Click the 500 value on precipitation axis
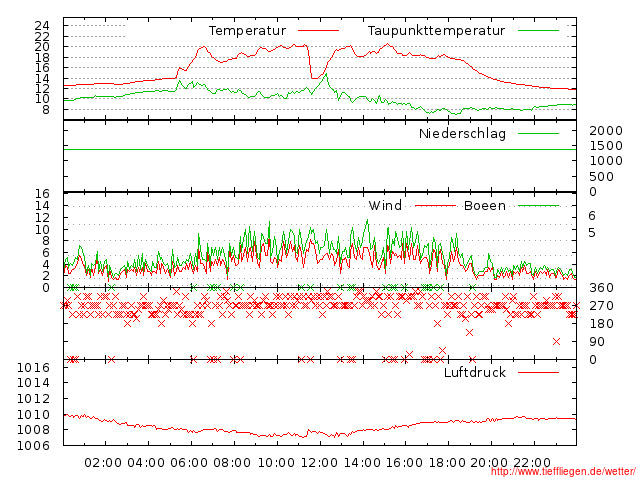Image resolution: width=640 pixels, height=480 pixels. (602, 177)
